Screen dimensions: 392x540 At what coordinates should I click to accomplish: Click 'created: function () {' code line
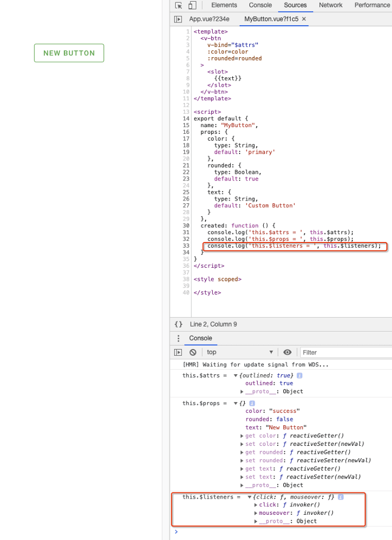[238, 226]
